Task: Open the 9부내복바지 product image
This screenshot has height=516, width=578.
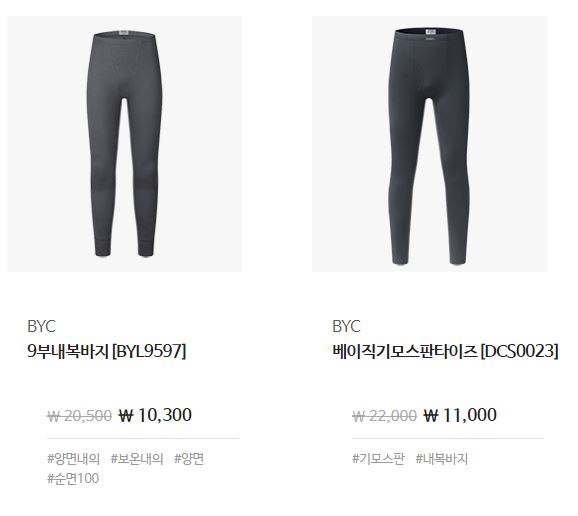Action: click(x=124, y=144)
